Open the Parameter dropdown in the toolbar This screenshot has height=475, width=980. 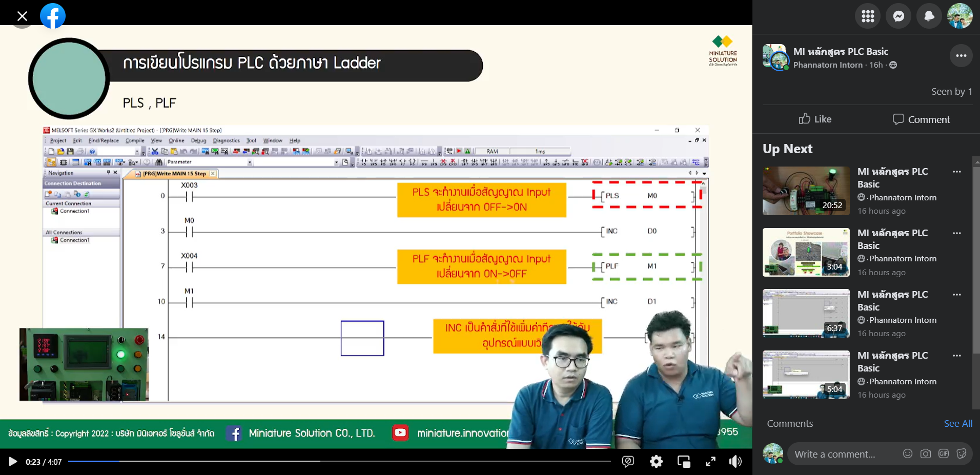[x=250, y=162]
